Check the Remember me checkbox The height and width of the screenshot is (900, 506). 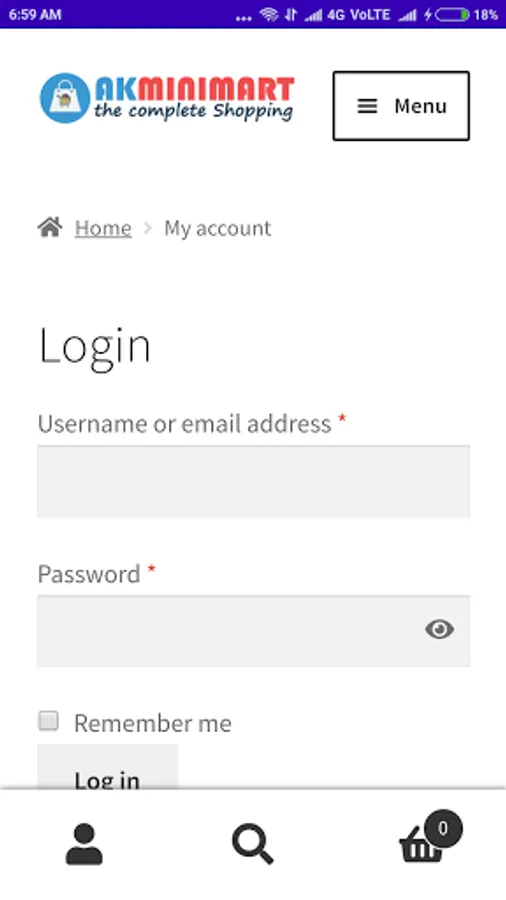click(x=48, y=720)
